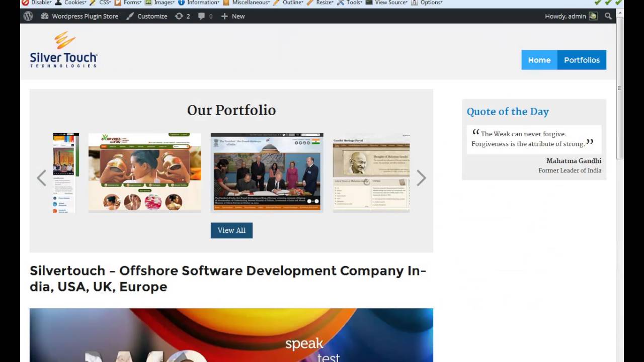Advance to the next portfolio carousel slide
This screenshot has height=362, width=644.
click(421, 178)
